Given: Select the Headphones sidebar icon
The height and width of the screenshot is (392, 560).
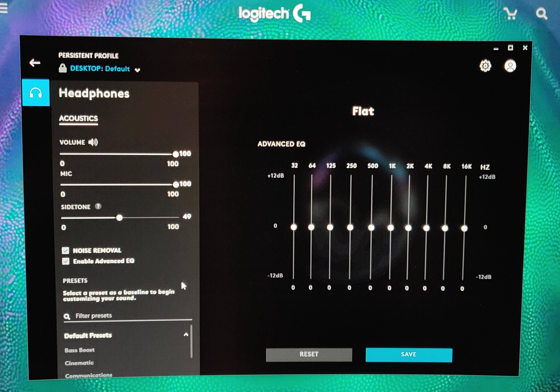Looking at the screenshot, I should (x=36, y=93).
